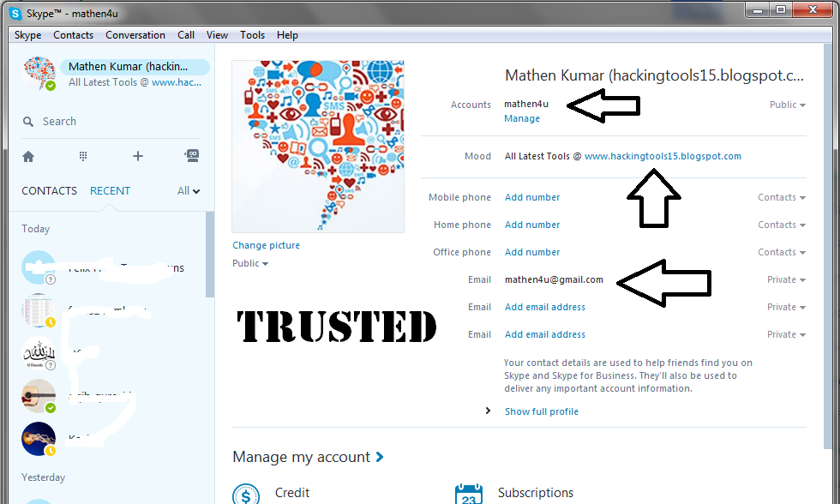Click the Change picture link
This screenshot has width=840, height=504.
coord(267,245)
